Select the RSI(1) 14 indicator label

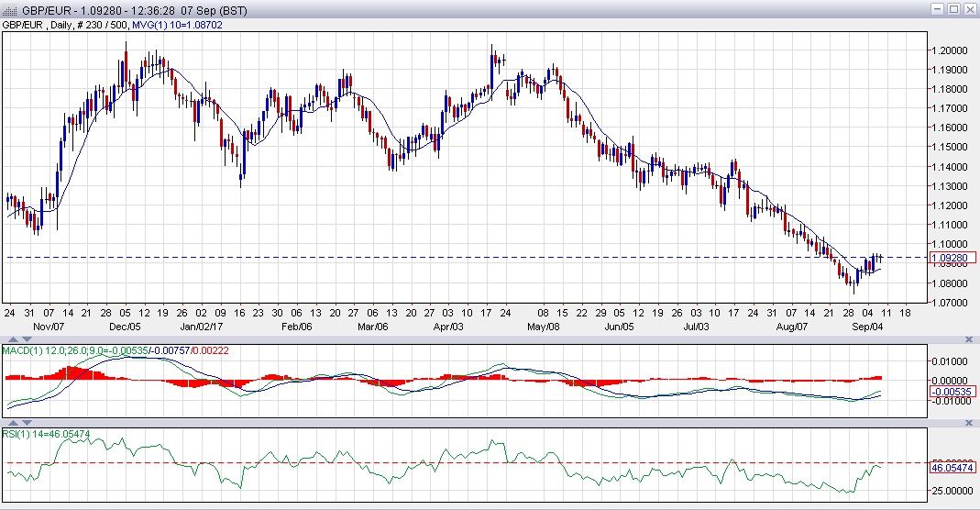tap(26, 433)
